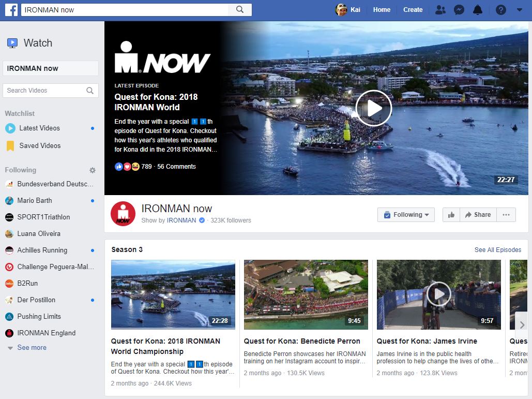Click the Facebook logo icon
The width and height of the screenshot is (532, 399).
(x=11, y=9)
